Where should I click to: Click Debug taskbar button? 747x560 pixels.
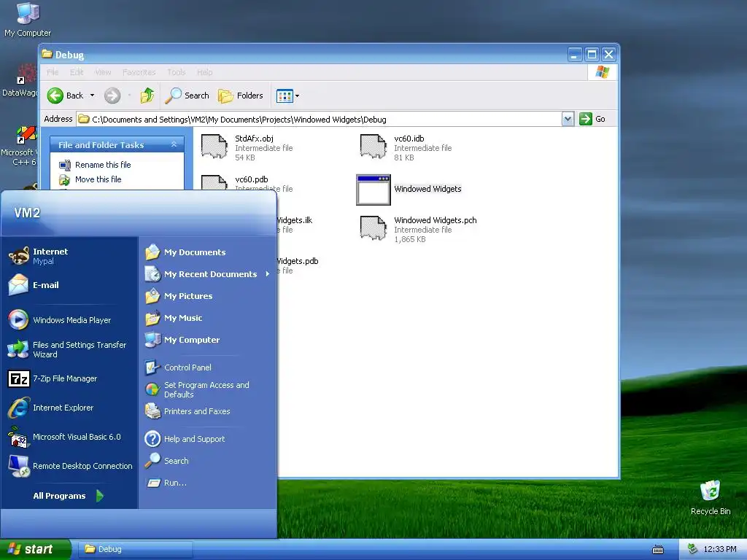(x=134, y=549)
